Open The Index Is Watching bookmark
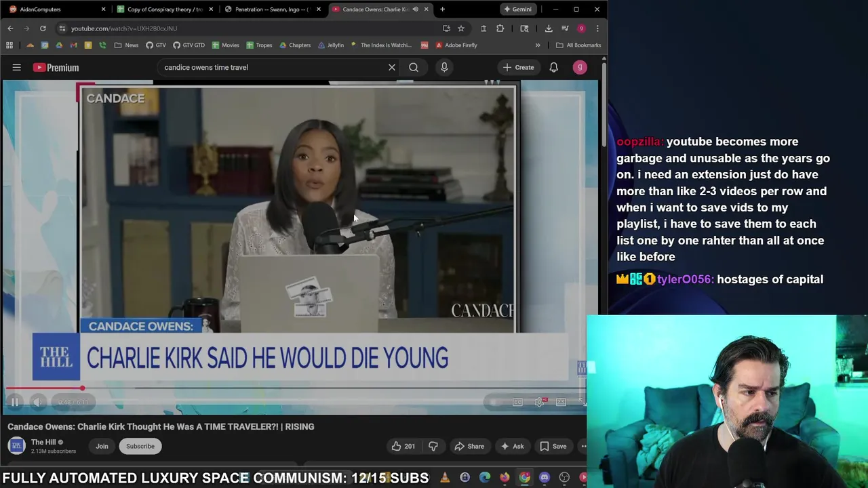 381,45
